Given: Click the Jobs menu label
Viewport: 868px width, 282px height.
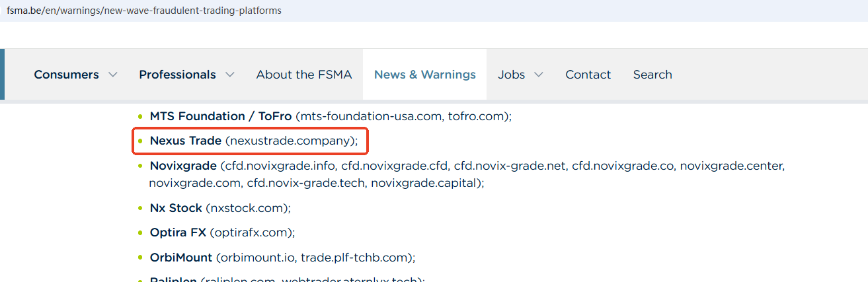Looking at the screenshot, I should pos(511,75).
